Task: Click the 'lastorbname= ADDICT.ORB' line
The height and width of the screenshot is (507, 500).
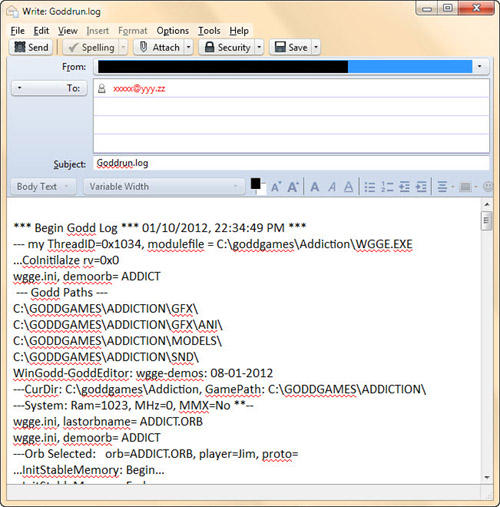Action: pyautogui.click(x=108, y=422)
